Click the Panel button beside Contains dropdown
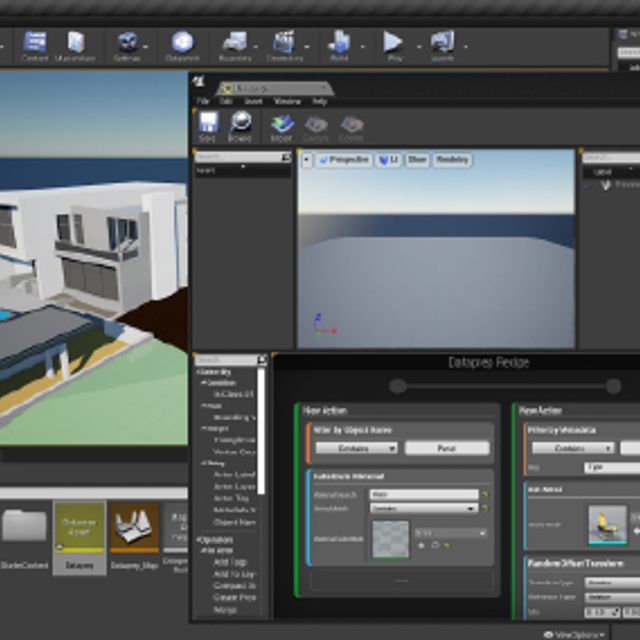The image size is (640, 640). [x=447, y=449]
